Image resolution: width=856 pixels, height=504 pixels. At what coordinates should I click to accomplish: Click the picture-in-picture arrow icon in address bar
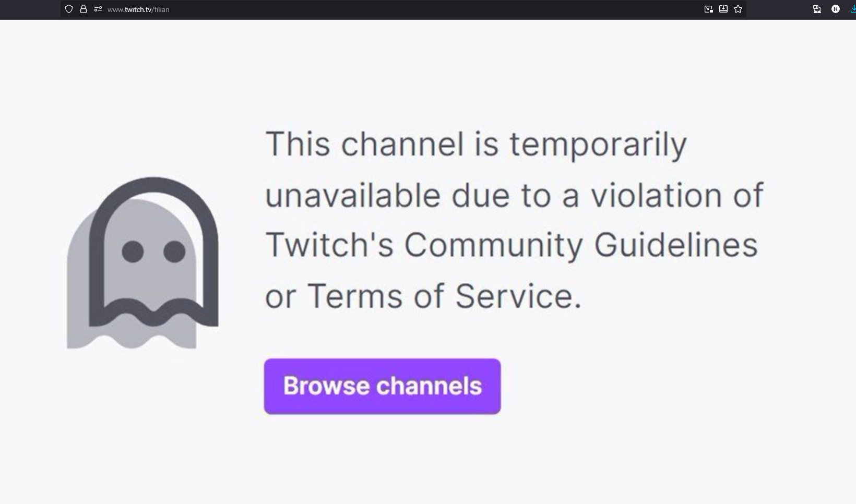tap(709, 9)
